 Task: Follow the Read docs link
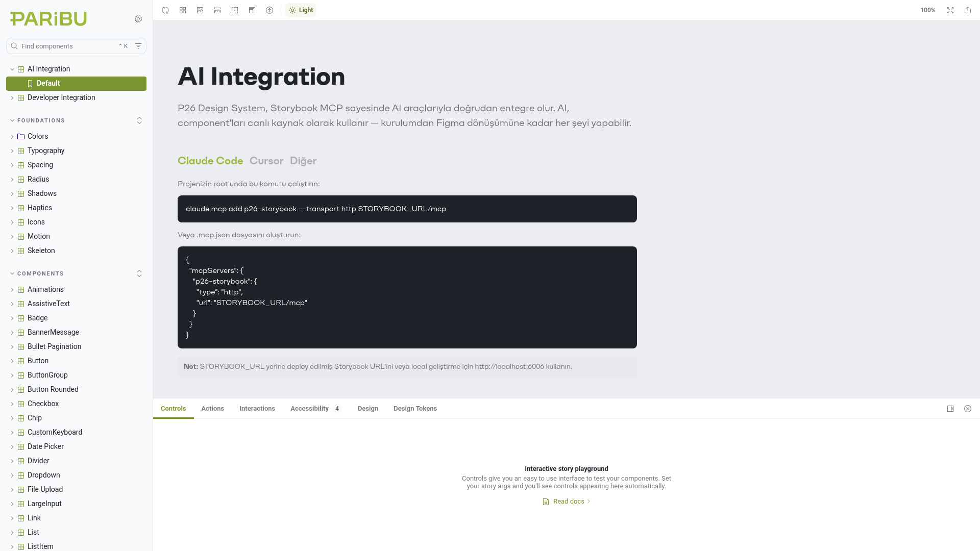coord(567,502)
